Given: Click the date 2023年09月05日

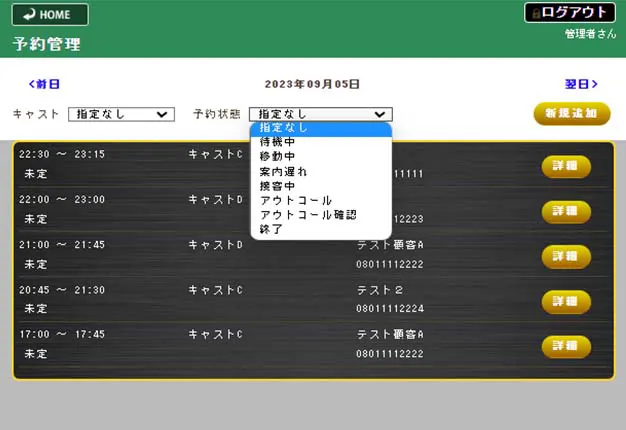Looking at the screenshot, I should point(312,84).
